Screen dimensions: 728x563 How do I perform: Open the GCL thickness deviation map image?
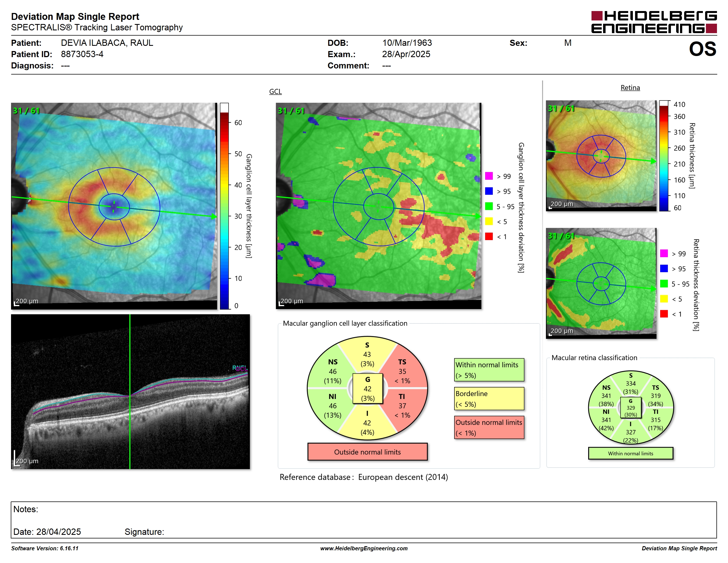[x=379, y=206]
